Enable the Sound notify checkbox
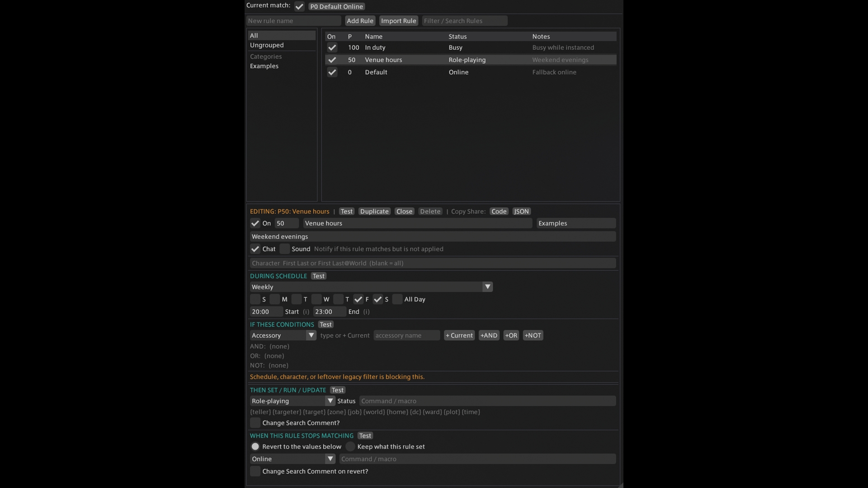Image resolution: width=868 pixels, height=488 pixels. (x=284, y=249)
